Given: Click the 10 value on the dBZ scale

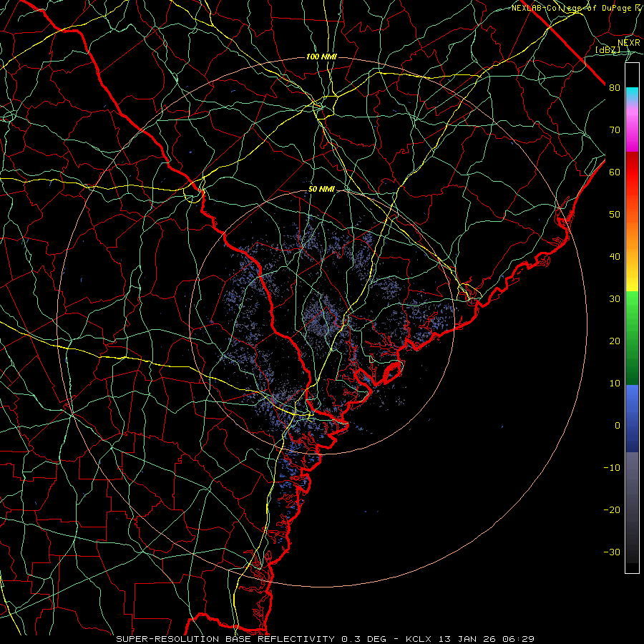Looking at the screenshot, I should (x=615, y=384).
